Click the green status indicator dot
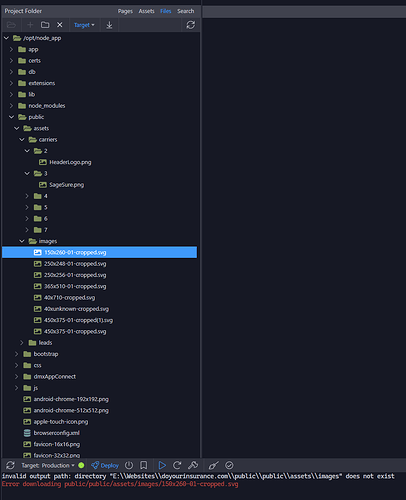Screen dimensions: 406x500 (81, 465)
